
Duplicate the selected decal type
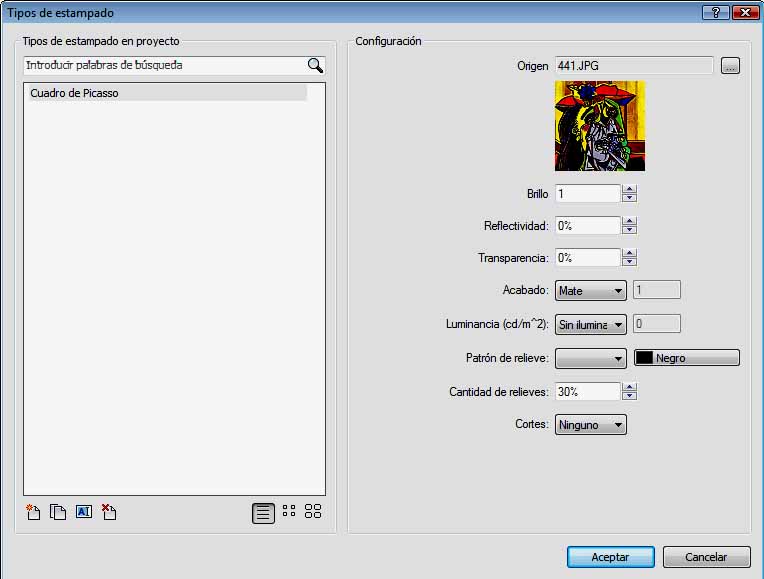click(58, 512)
